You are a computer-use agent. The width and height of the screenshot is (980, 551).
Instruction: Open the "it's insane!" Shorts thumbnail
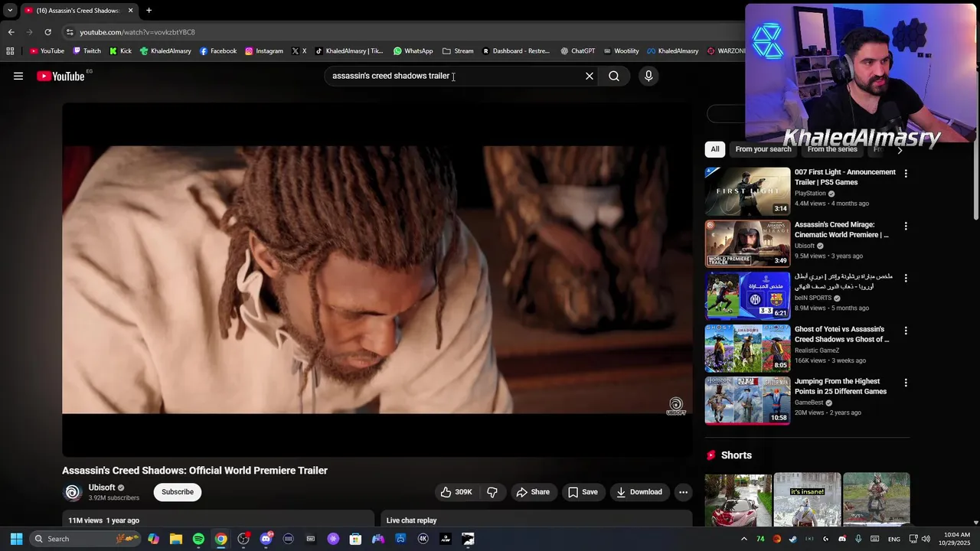(x=807, y=499)
